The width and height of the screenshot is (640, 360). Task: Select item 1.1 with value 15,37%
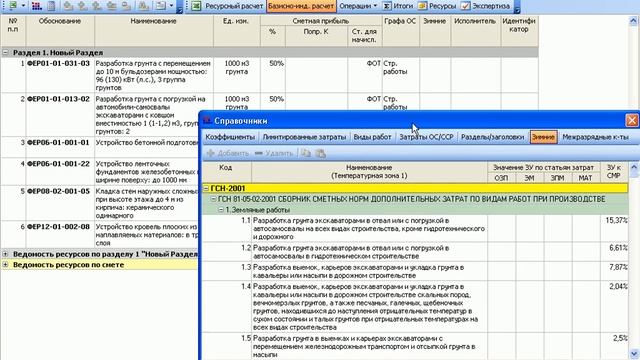coord(415,229)
